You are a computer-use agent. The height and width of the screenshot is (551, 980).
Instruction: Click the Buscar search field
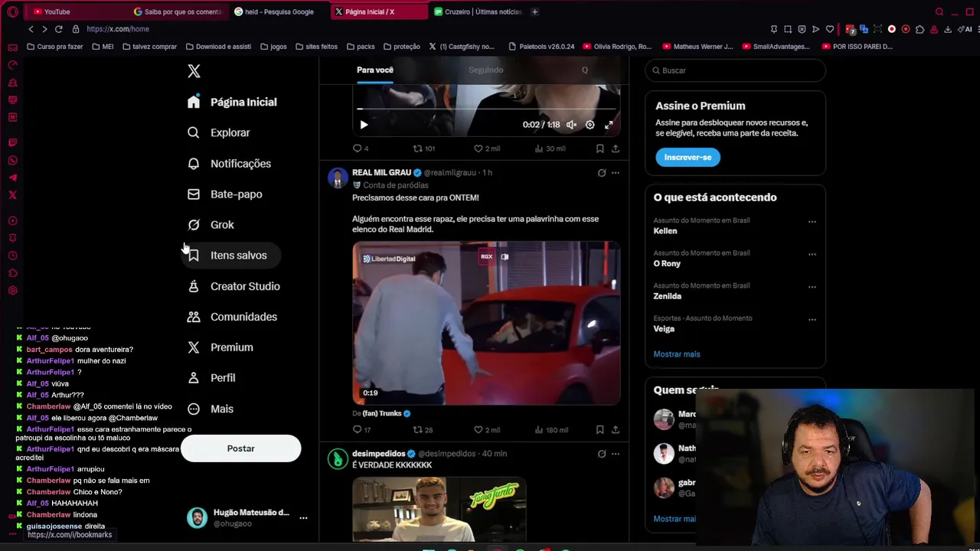click(x=735, y=70)
